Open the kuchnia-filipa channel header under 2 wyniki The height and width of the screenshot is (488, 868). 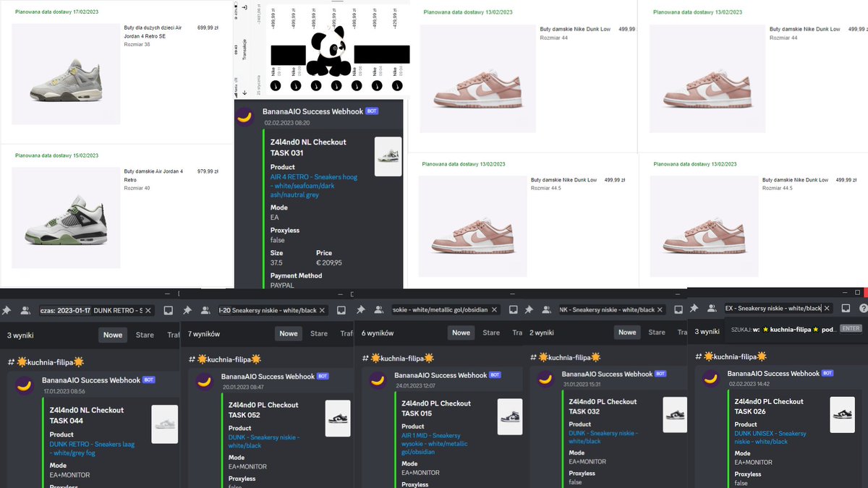coord(566,357)
